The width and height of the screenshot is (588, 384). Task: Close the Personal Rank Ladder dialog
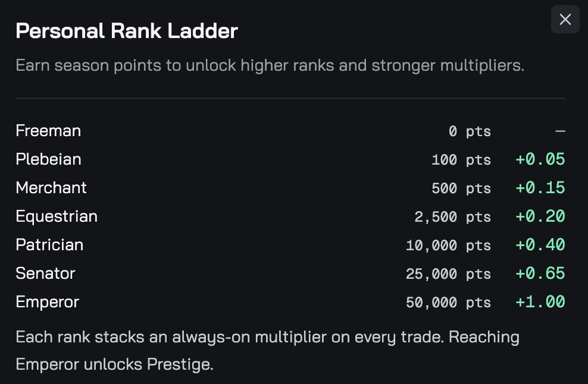[565, 20]
